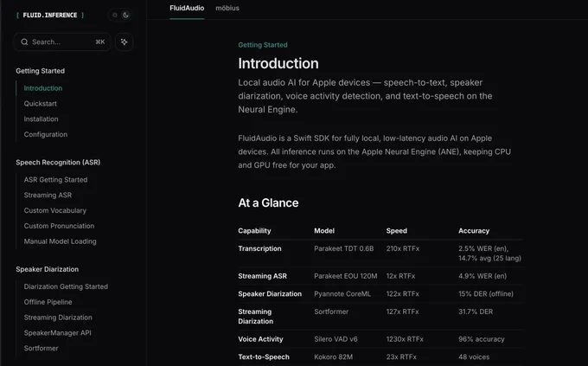Image resolution: width=588 pixels, height=366 pixels.
Task: Click the Accuracy column header
Action: click(474, 231)
